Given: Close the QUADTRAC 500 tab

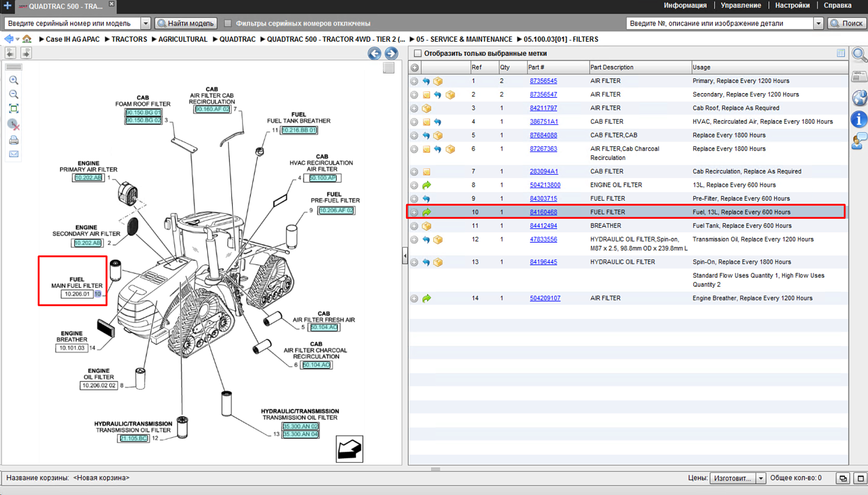Looking at the screenshot, I should click(x=112, y=4).
